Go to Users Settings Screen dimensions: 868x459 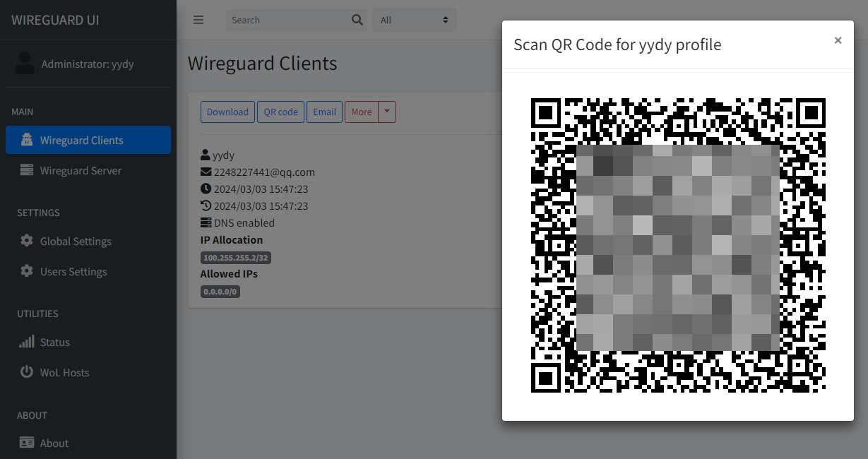click(x=88, y=271)
